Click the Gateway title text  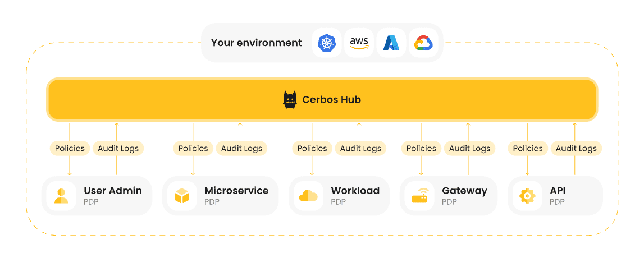(464, 191)
